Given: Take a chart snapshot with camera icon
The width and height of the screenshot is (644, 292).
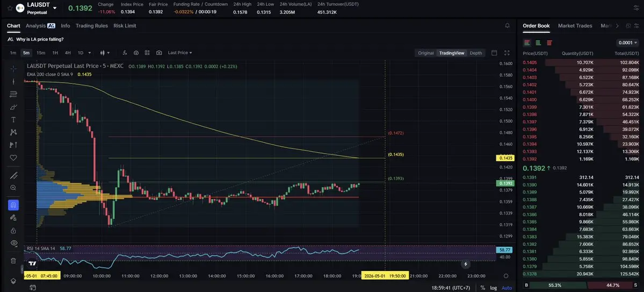Looking at the screenshot, I should click(159, 53).
